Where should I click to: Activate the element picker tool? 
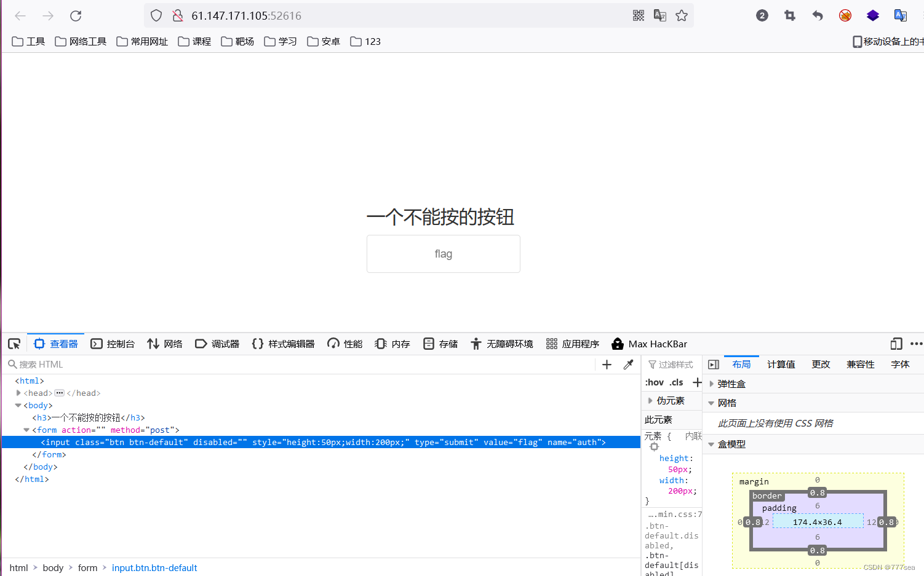(14, 344)
